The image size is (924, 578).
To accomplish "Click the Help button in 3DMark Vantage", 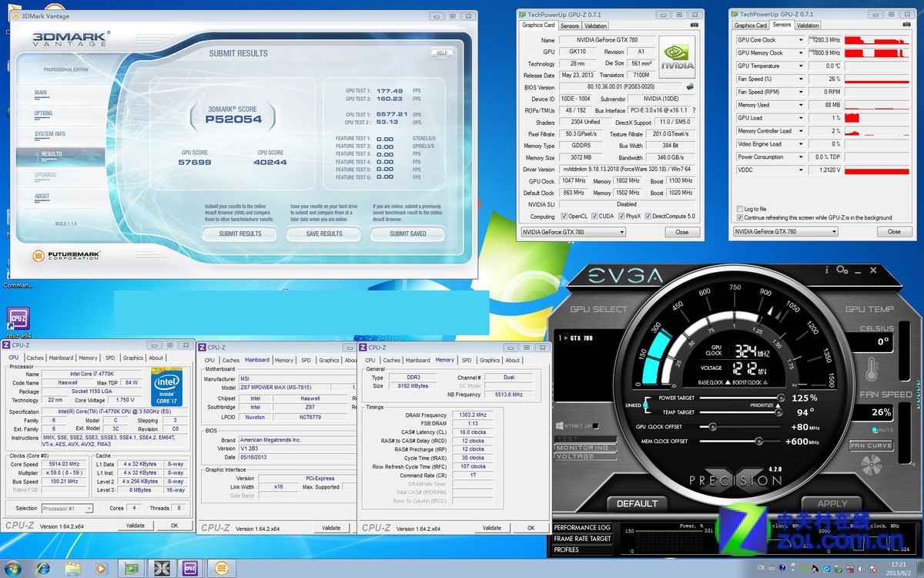I will pyautogui.click(x=441, y=53).
